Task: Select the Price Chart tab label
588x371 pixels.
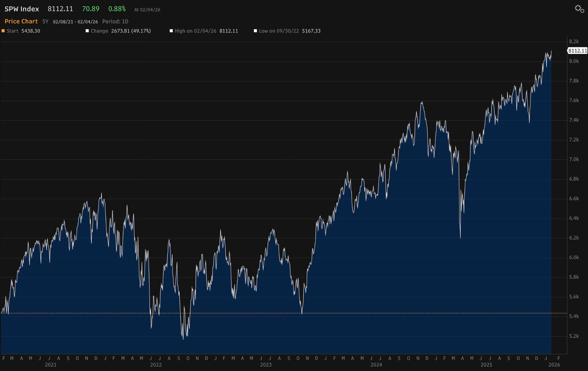Action: 21,21
